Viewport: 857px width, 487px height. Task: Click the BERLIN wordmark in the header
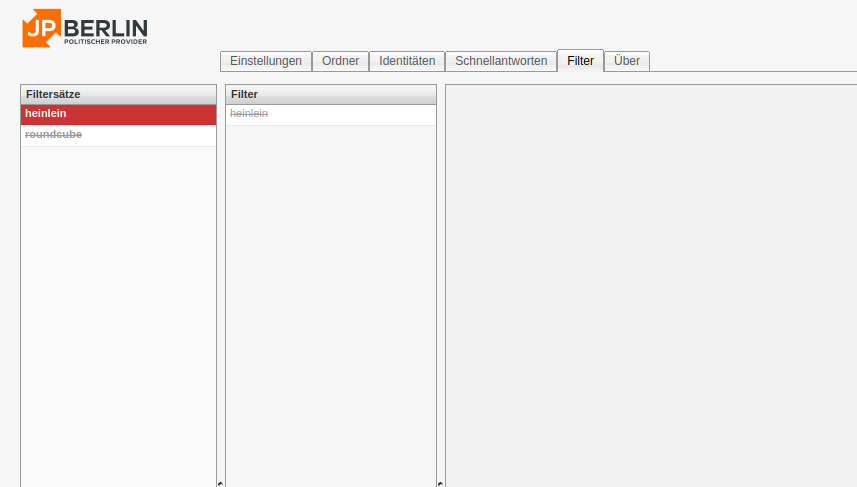[105, 26]
